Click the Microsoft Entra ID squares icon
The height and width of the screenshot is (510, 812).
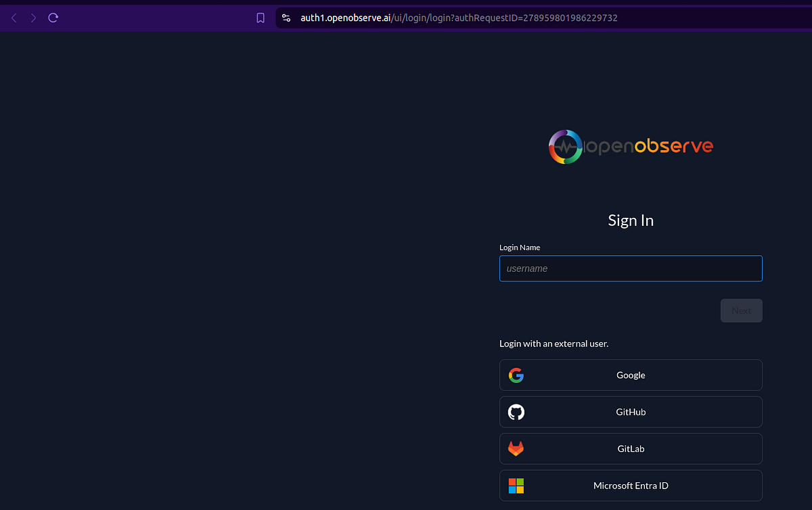(516, 485)
